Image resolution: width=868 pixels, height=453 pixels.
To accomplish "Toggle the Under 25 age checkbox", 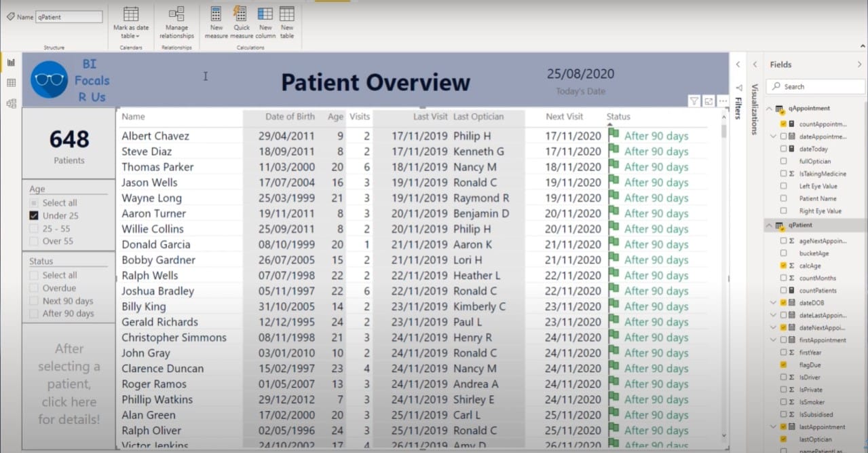I will [x=34, y=216].
